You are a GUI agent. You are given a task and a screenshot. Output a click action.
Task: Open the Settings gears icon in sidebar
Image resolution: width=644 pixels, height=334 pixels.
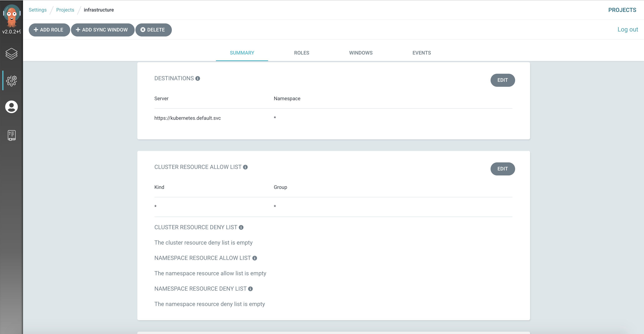click(12, 81)
